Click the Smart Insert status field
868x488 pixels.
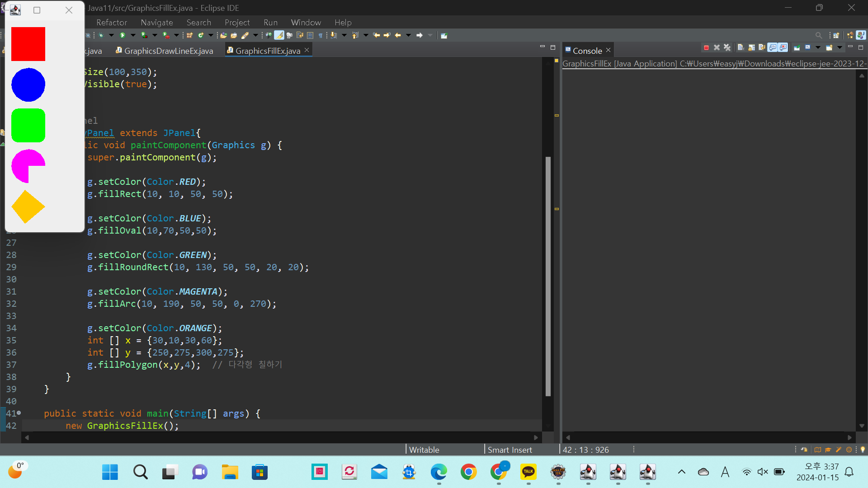(x=509, y=450)
